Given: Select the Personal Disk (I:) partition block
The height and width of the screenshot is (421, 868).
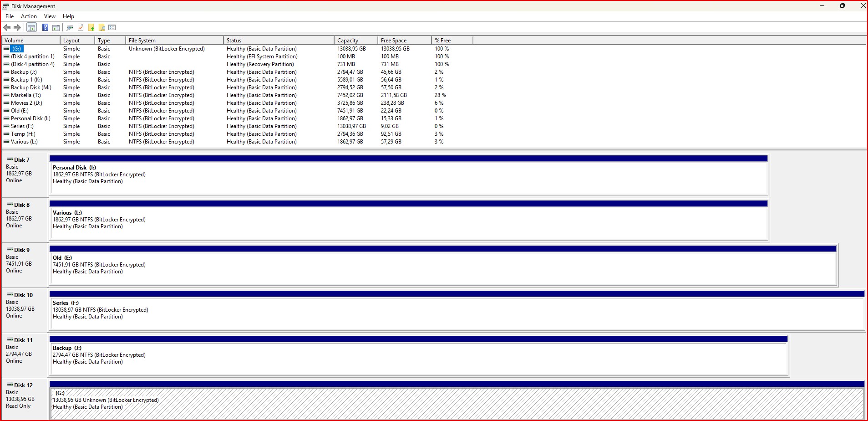Looking at the screenshot, I should coord(409,175).
